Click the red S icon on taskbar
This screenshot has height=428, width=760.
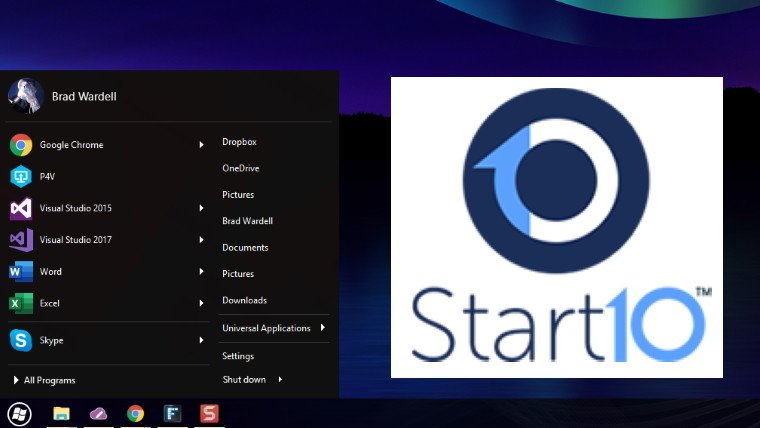coord(209,413)
